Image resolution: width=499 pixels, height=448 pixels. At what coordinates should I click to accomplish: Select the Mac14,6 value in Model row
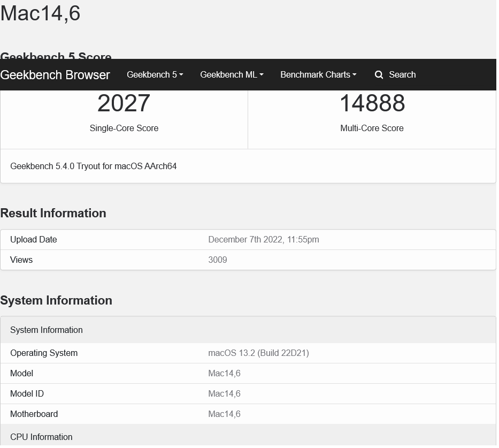tap(224, 374)
